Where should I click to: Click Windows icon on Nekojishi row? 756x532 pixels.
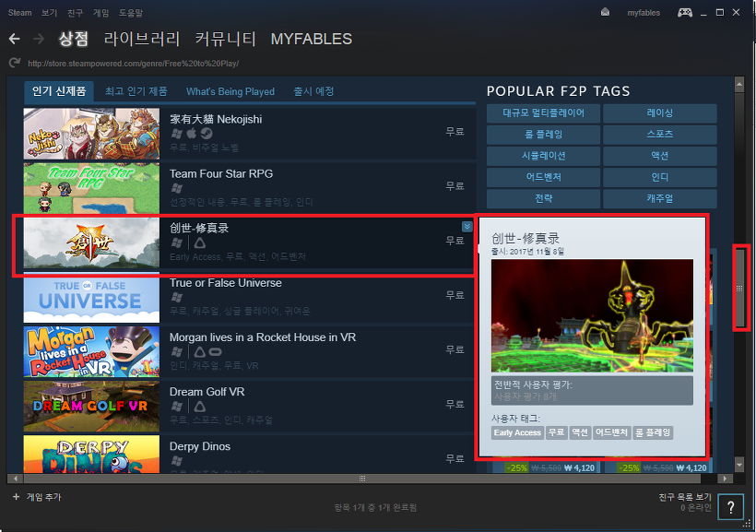point(177,134)
